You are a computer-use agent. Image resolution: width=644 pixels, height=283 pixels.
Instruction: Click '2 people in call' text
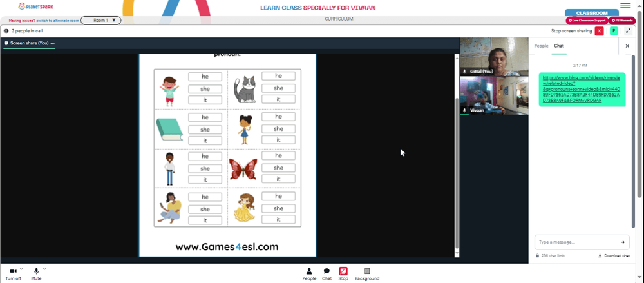tap(27, 31)
